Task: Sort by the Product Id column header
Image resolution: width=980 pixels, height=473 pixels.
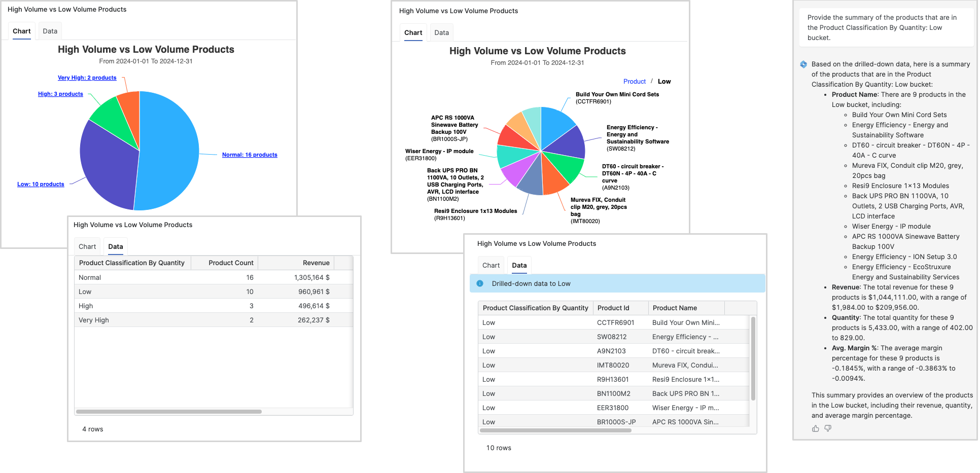Action: point(613,308)
